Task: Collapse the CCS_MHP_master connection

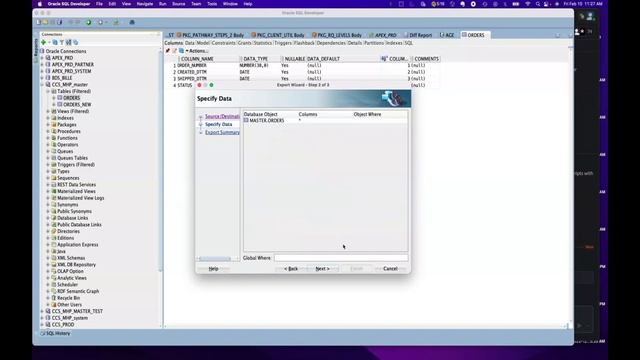Action: pos(42,84)
